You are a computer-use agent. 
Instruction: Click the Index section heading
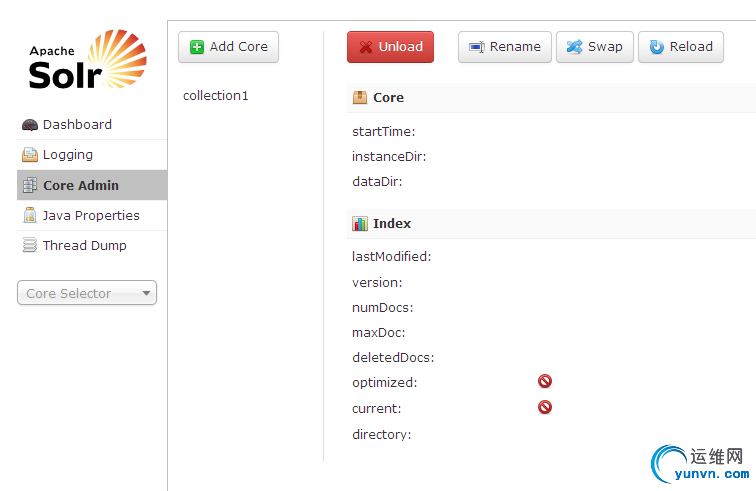tap(392, 224)
